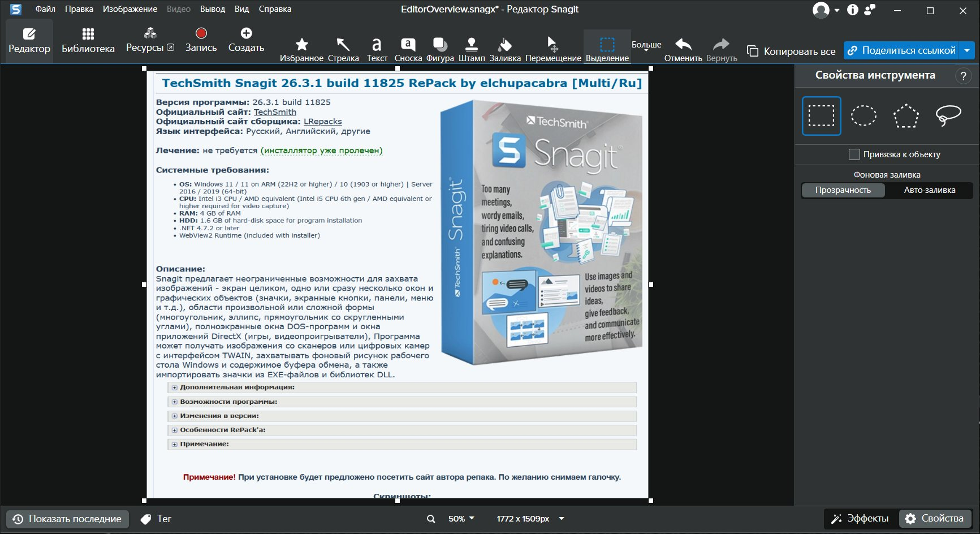
Task: Enable the Привязка к объекту checkbox
Action: 854,154
